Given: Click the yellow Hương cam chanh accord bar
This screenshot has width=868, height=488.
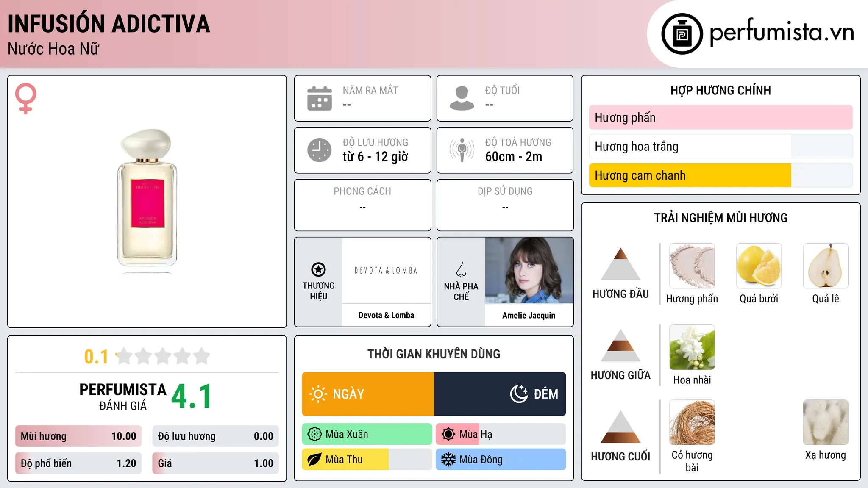Looking at the screenshot, I should (721, 175).
